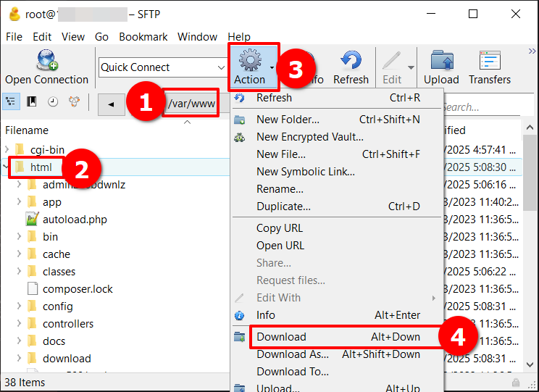The width and height of the screenshot is (539, 392).
Task: Choose Download To... menu entry
Action: [337, 372]
